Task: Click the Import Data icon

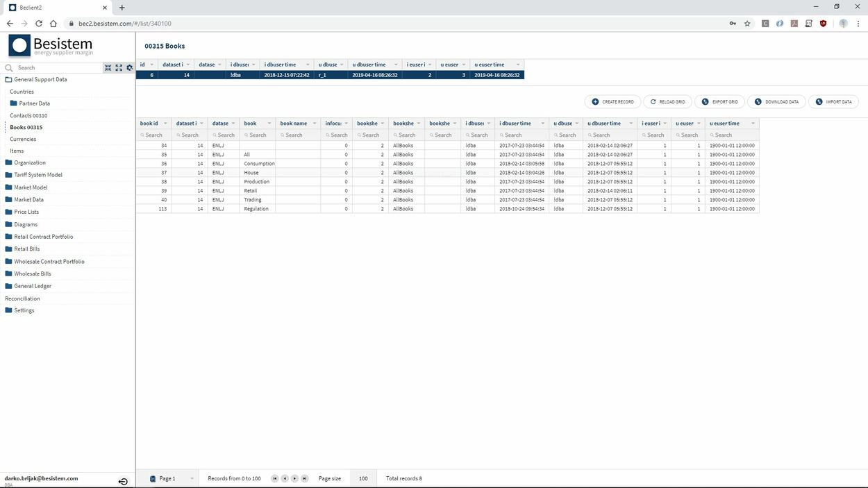Action: [x=818, y=101]
